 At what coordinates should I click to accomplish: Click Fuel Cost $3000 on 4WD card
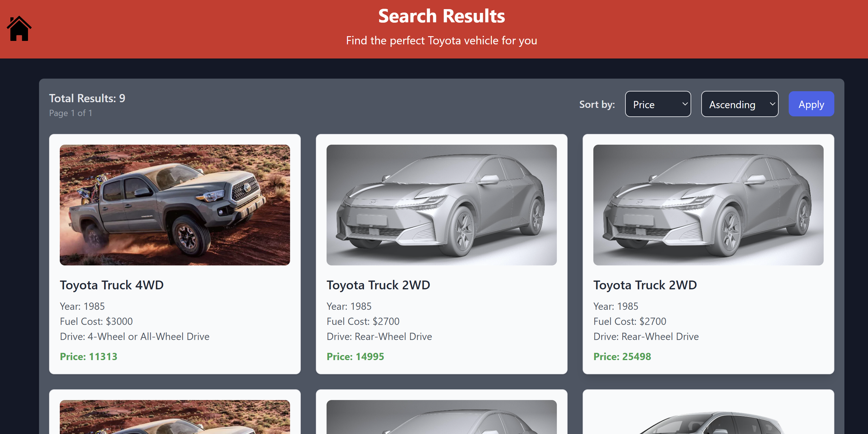point(96,321)
